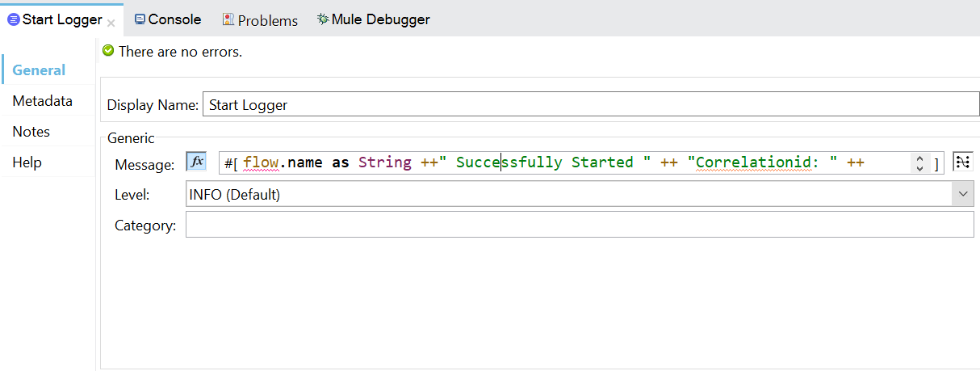
Task: Show the Help section
Action: point(27,162)
